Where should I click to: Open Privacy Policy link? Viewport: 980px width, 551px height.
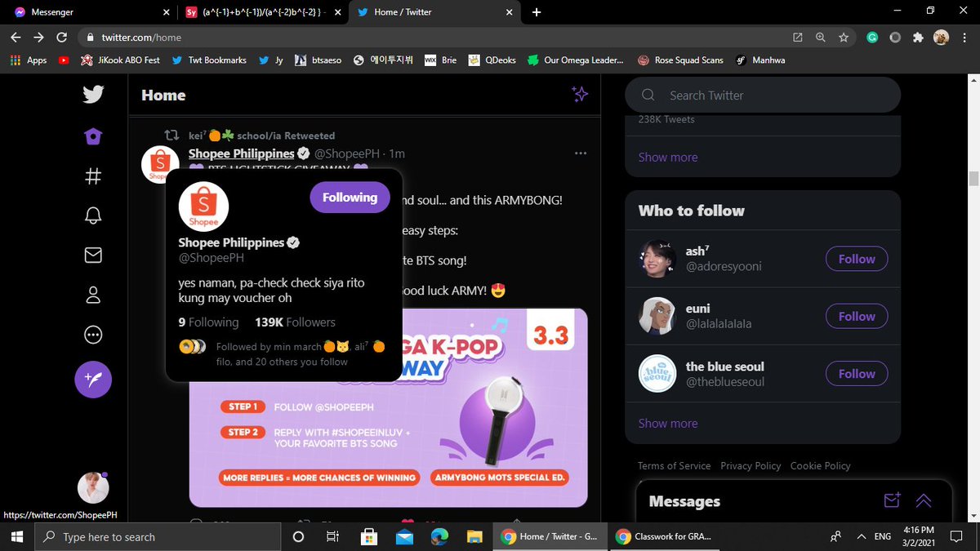[751, 465]
